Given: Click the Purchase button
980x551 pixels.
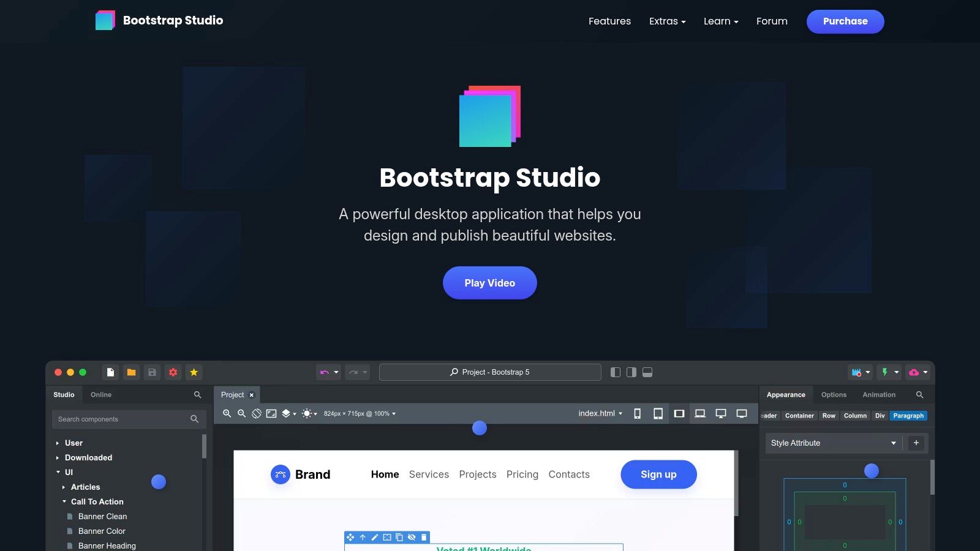Looking at the screenshot, I should [x=845, y=21].
